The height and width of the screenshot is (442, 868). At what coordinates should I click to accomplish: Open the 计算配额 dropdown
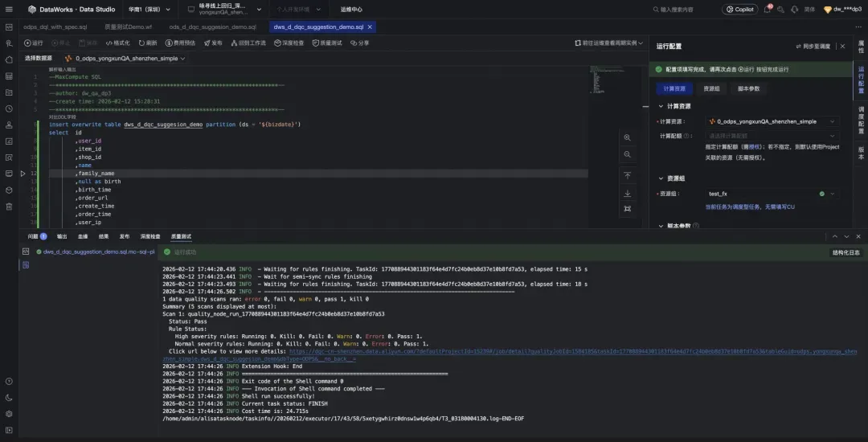click(x=773, y=136)
